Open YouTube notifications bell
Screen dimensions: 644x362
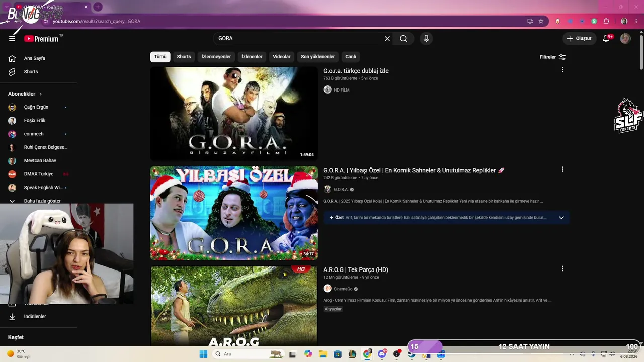coord(606,39)
